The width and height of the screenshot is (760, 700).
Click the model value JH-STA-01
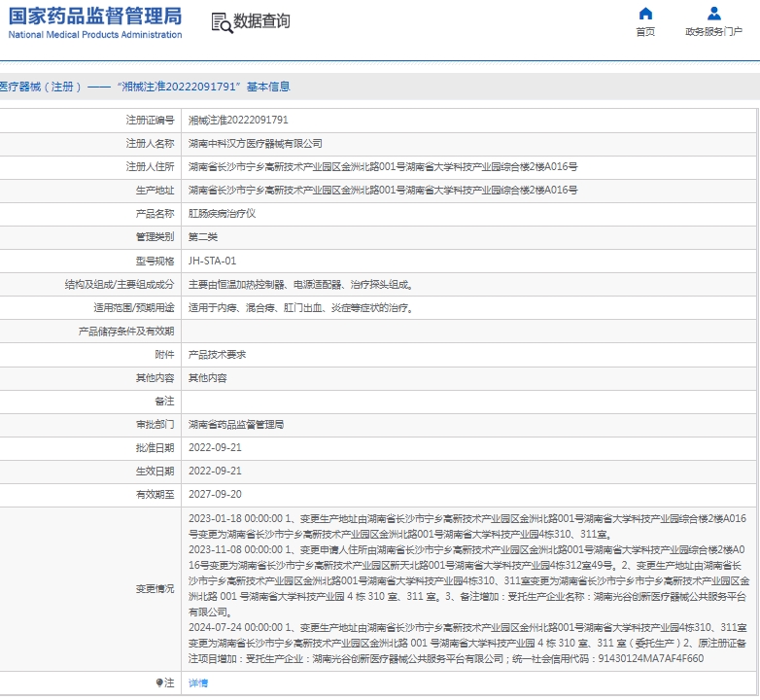[212, 261]
